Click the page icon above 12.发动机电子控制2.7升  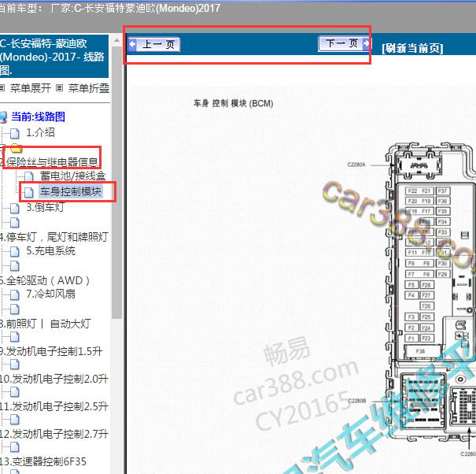(x=15, y=420)
